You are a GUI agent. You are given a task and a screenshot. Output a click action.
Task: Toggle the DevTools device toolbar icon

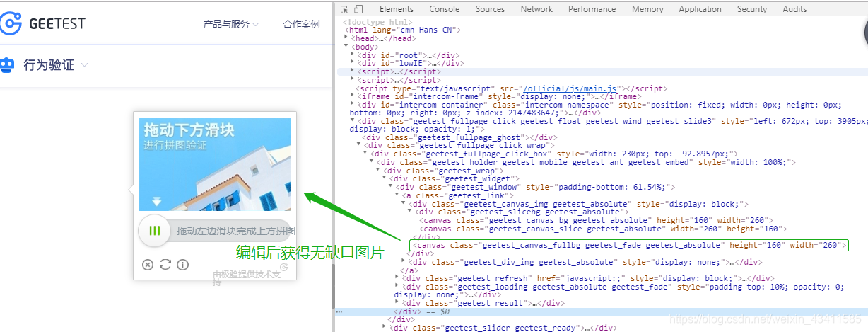pos(358,9)
